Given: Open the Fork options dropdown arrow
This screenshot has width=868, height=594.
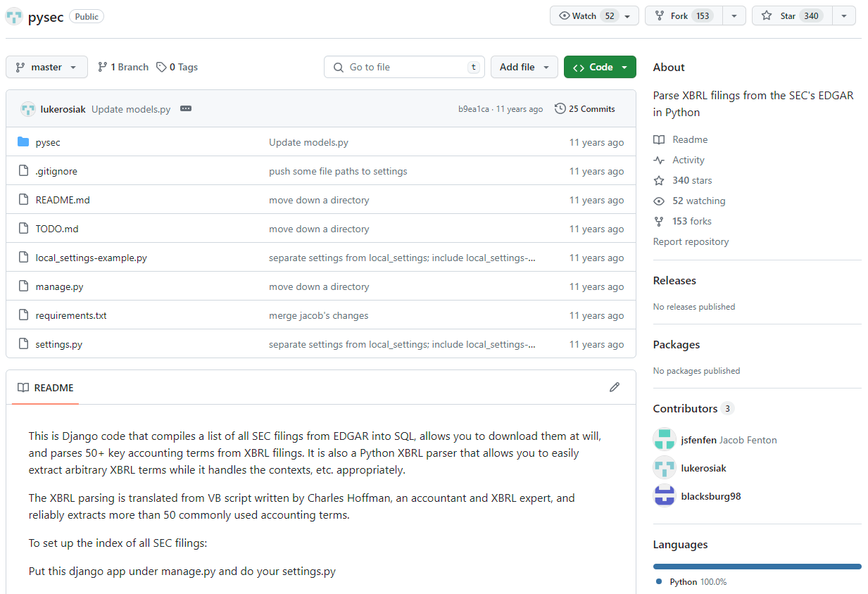Looking at the screenshot, I should [x=734, y=15].
